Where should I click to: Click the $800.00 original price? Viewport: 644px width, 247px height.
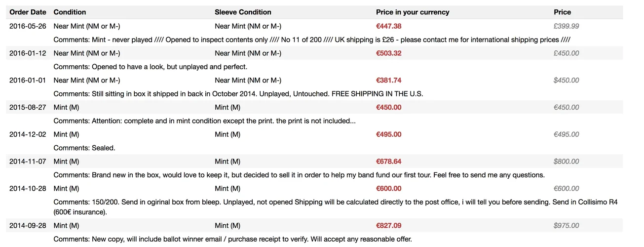pyautogui.click(x=567, y=161)
